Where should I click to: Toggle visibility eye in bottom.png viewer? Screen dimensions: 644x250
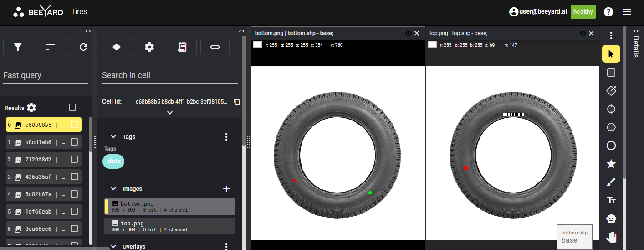tap(409, 33)
